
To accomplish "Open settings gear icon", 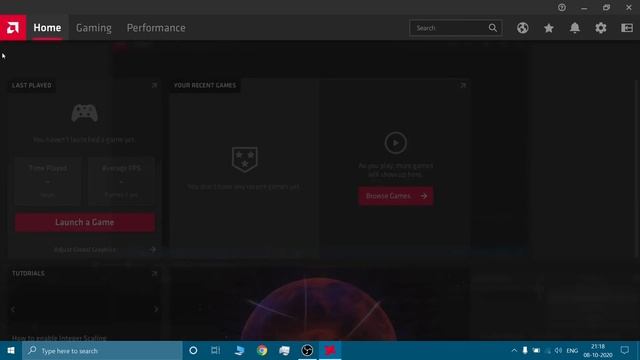I will coord(600,28).
